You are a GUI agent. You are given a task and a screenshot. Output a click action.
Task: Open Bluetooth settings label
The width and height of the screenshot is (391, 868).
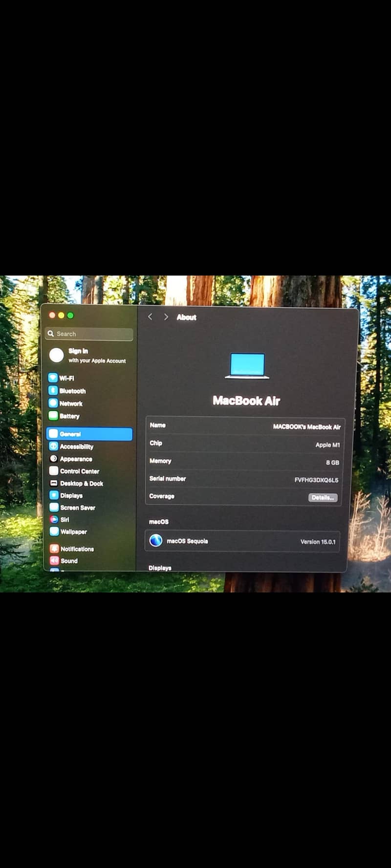click(x=73, y=391)
